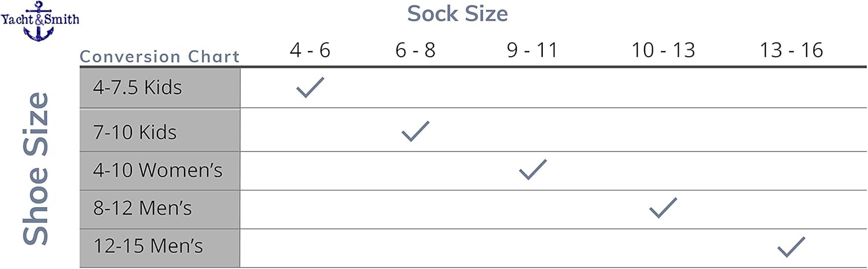
Task: Click the 7-10 Kids shoe size label
Action: [135, 132]
